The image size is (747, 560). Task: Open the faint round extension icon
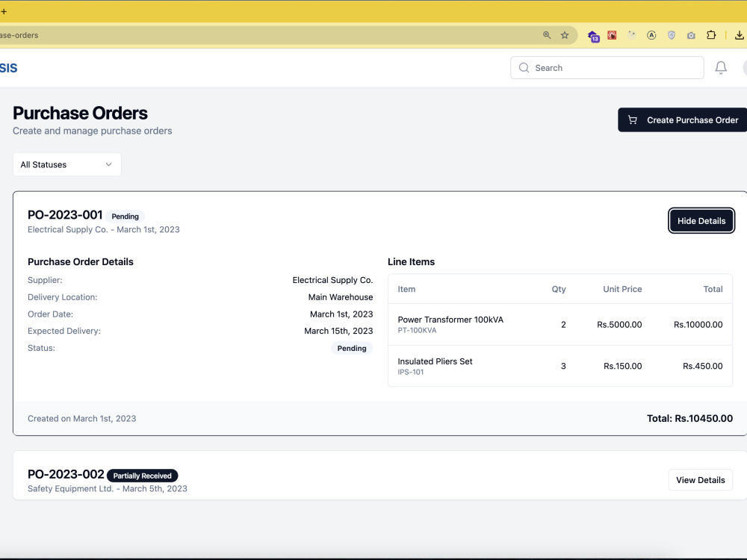coord(632,35)
